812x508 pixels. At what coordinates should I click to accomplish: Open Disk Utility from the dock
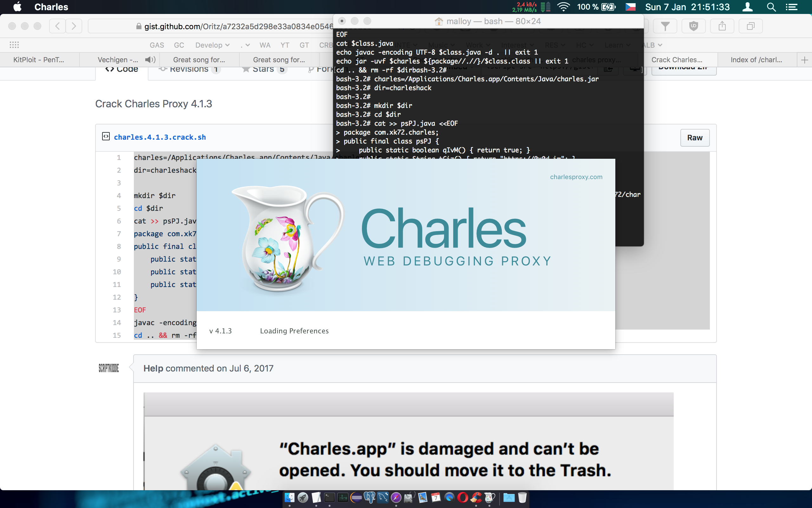409,498
